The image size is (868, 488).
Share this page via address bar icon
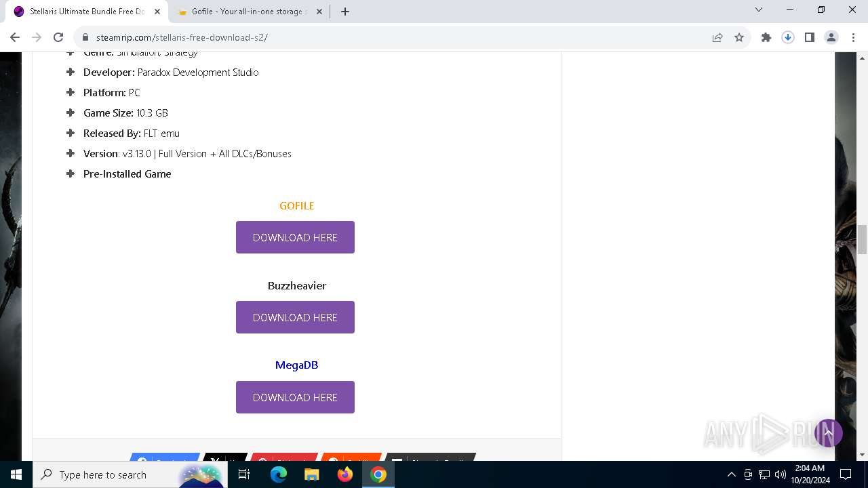coord(717,37)
